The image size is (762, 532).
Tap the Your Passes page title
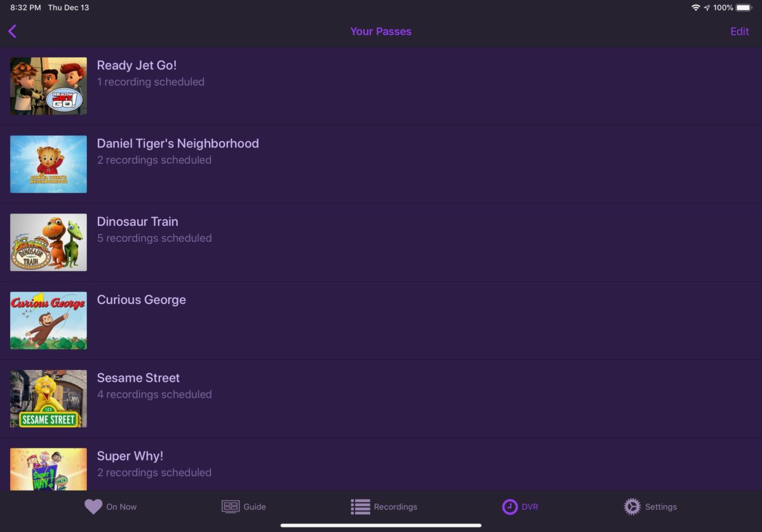tap(381, 31)
